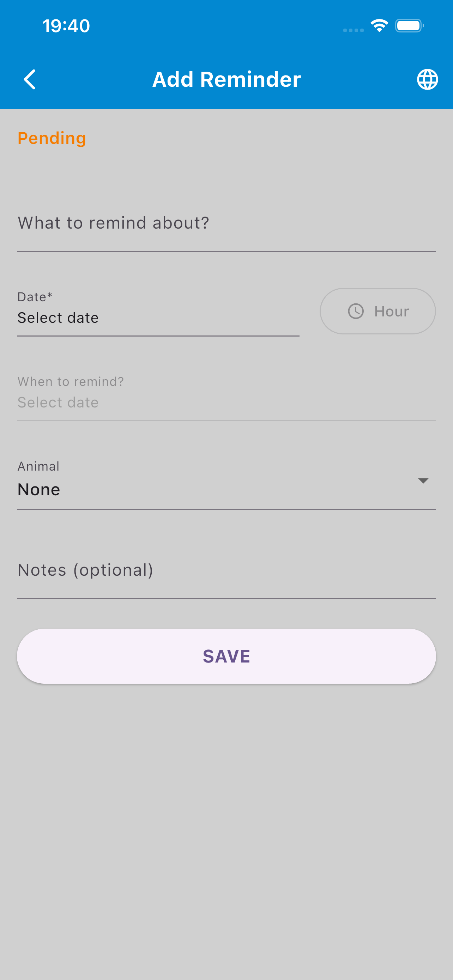The height and width of the screenshot is (980, 453).
Task: Tap the 19:40 clock in status bar
Action: [x=66, y=26]
